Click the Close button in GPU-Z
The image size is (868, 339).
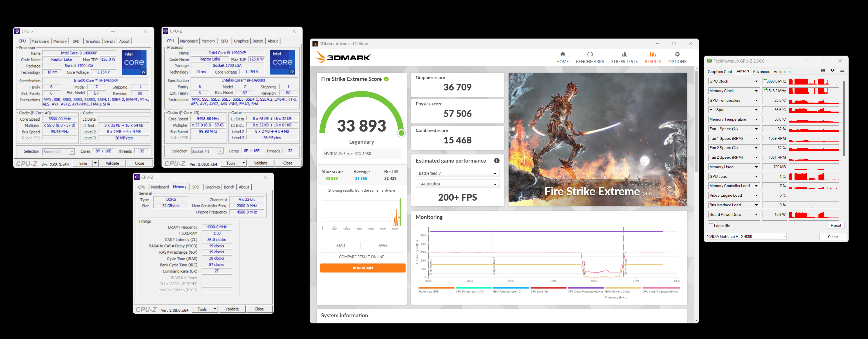(833, 237)
